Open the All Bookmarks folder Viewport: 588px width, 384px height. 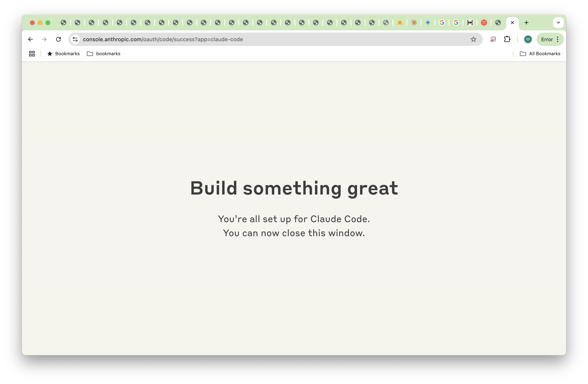[x=540, y=53]
